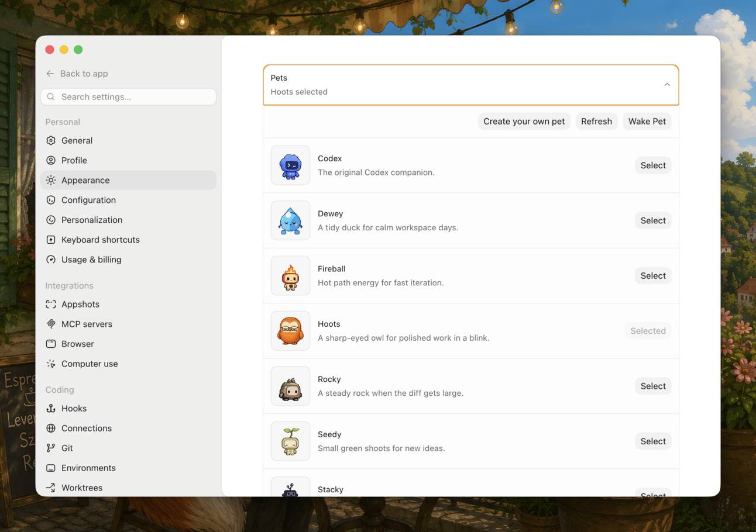This screenshot has height=532, width=756.
Task: Click the Appshots capture icon
Action: tap(51, 304)
